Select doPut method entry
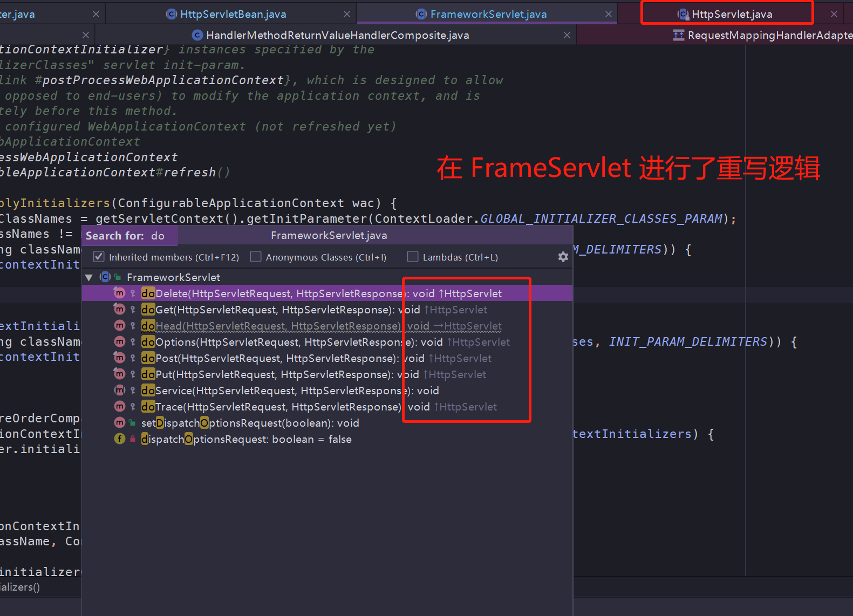 327,374
